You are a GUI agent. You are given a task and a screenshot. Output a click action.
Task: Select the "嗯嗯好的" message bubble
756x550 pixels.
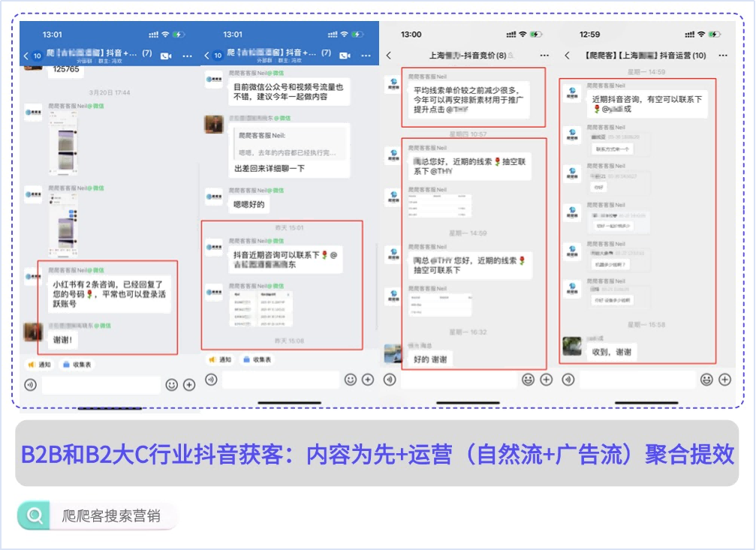tap(248, 204)
